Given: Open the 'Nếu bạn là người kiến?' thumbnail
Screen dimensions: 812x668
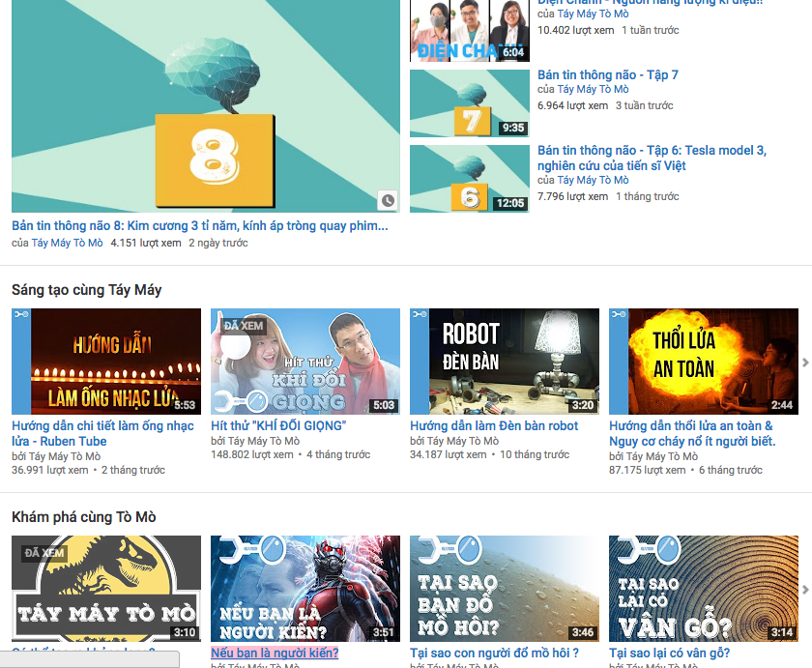Looking at the screenshot, I should point(305,589).
